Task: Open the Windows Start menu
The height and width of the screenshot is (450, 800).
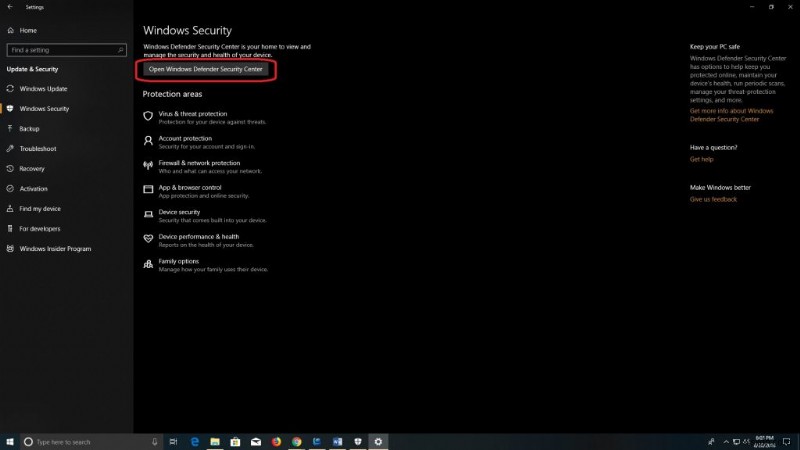Action: 10,442
